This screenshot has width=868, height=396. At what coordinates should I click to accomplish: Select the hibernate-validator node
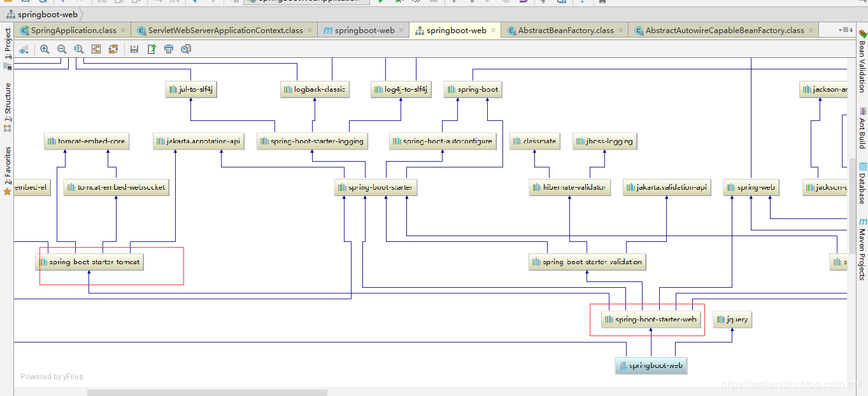570,188
